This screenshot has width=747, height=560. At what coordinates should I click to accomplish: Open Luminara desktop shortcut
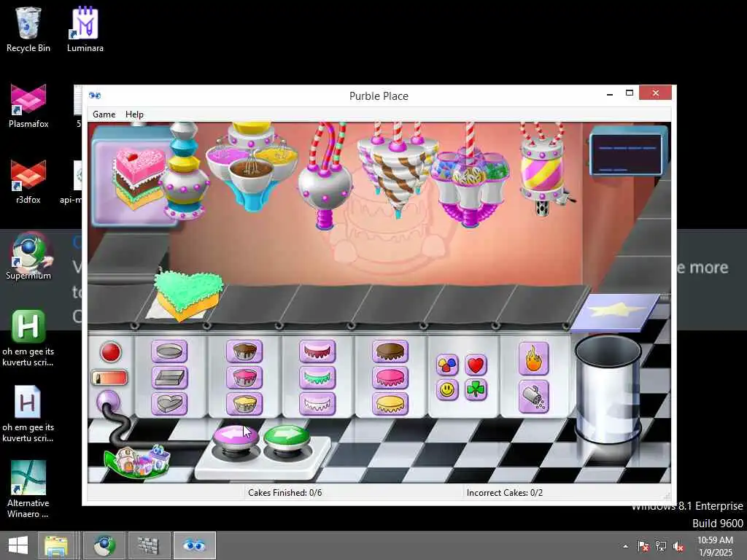click(x=85, y=29)
